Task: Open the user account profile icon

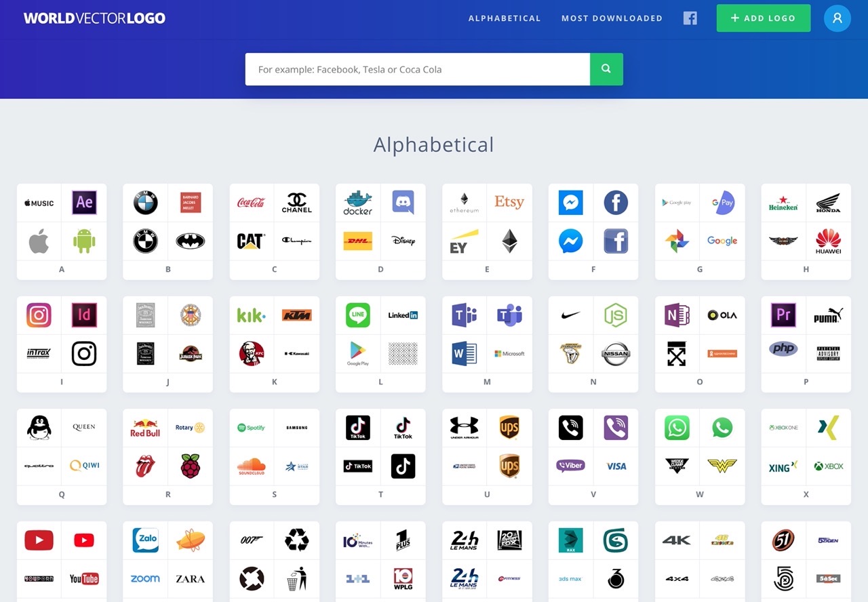Action: point(837,18)
